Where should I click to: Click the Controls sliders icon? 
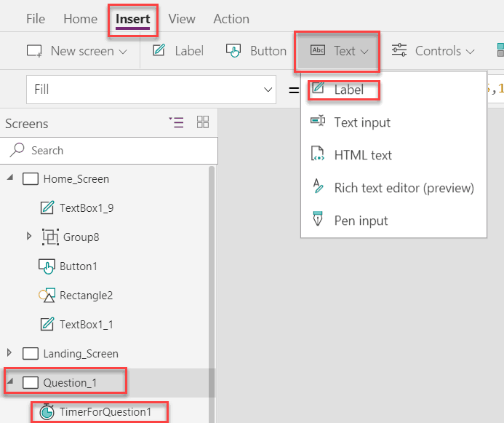click(399, 50)
